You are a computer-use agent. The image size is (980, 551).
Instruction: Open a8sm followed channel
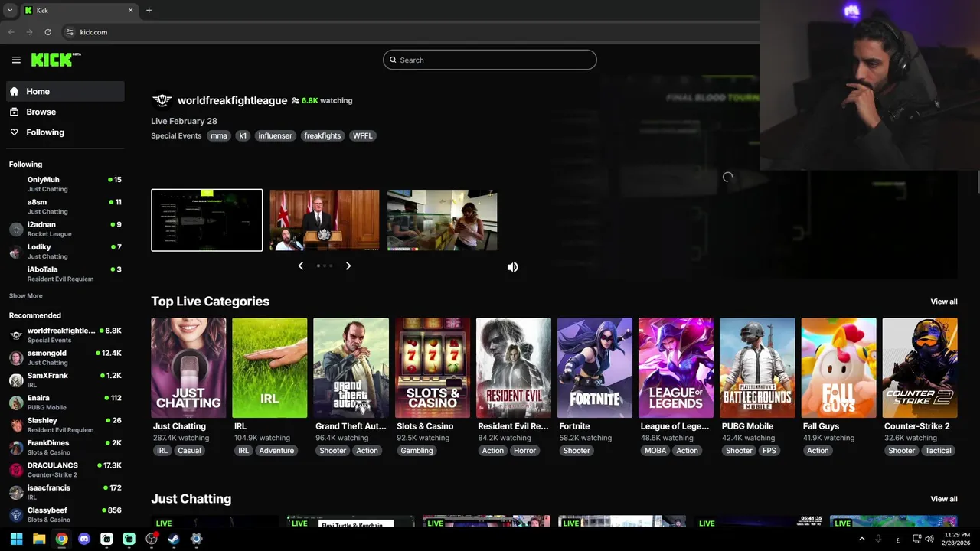click(65, 207)
